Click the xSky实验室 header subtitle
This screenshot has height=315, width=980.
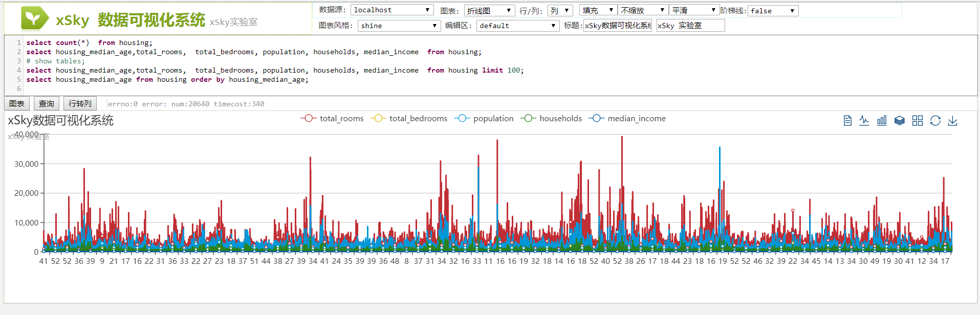click(234, 22)
